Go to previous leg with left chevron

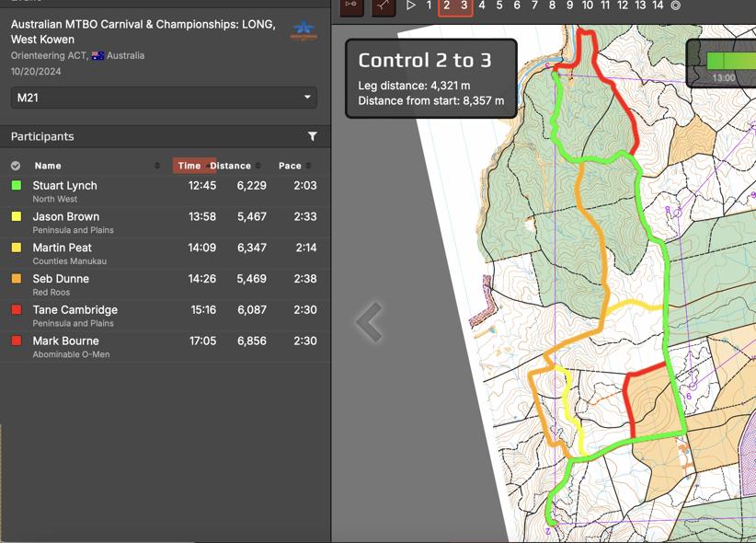(x=370, y=322)
